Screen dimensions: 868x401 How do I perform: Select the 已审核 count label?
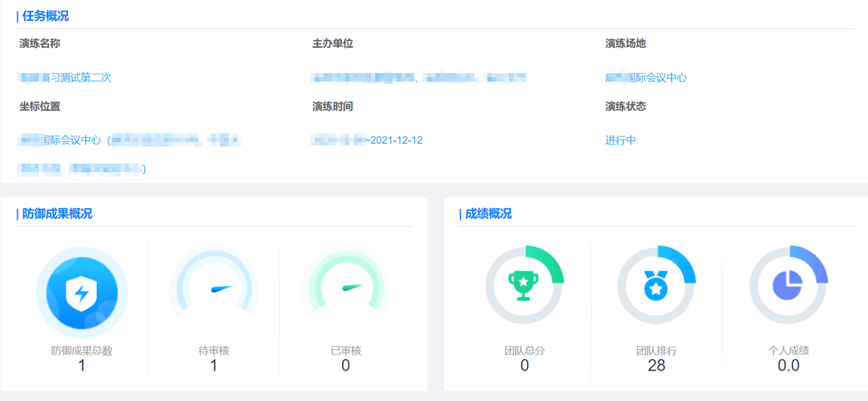[345, 350]
